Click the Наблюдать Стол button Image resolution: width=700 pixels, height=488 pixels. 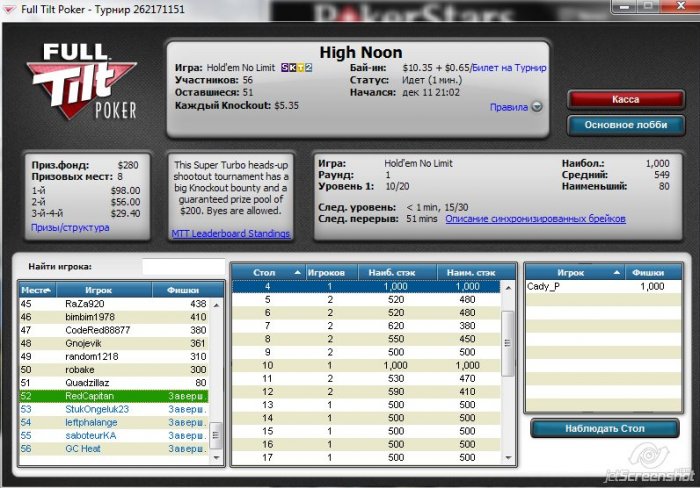605,429
